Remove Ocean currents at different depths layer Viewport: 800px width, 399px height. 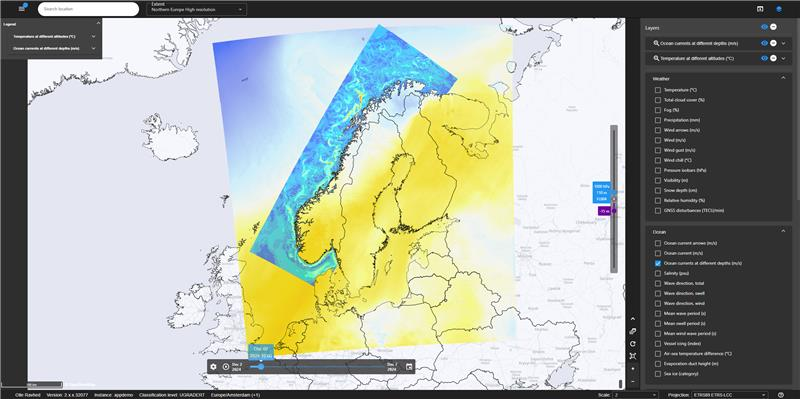click(x=773, y=43)
